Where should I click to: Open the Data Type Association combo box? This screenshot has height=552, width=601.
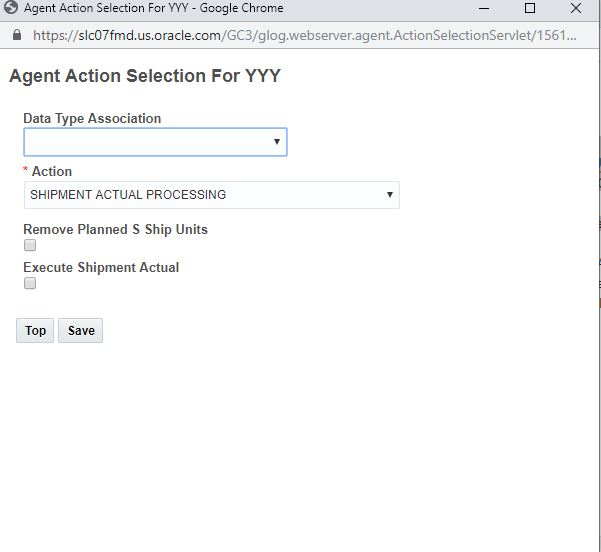(x=150, y=142)
